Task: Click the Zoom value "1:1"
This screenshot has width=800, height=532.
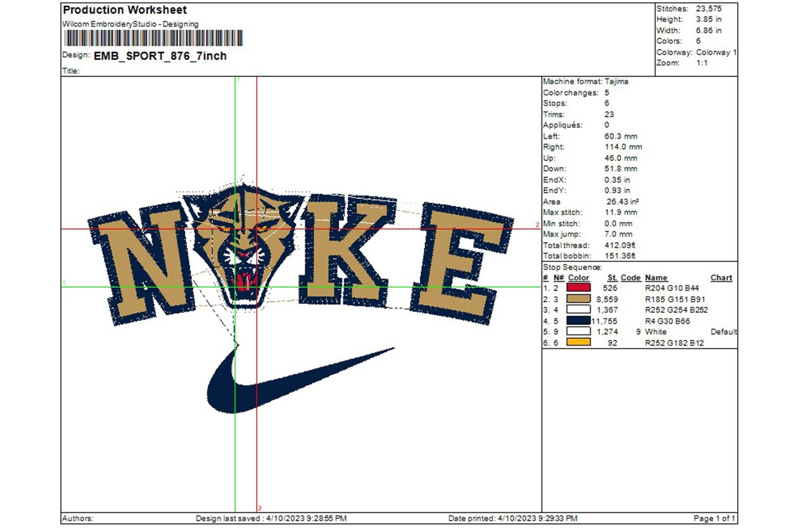Action: (702, 63)
